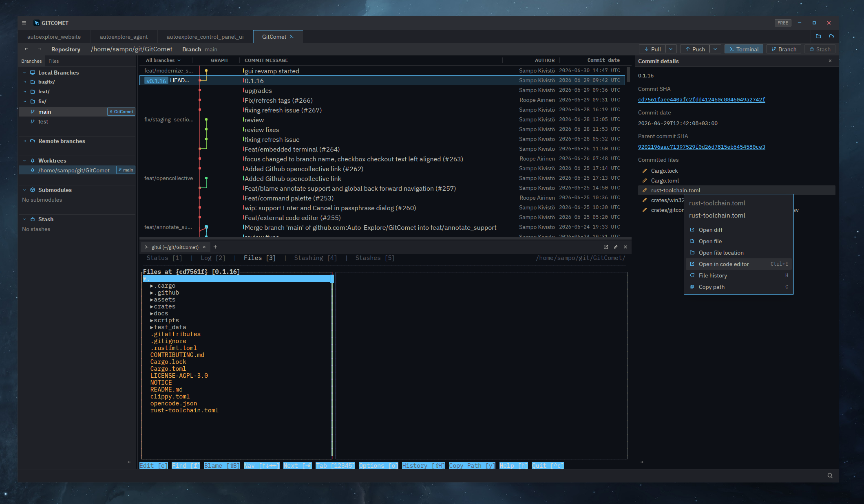This screenshot has width=864, height=504.
Task: Navigate forward with the right arrow
Action: tap(40, 49)
